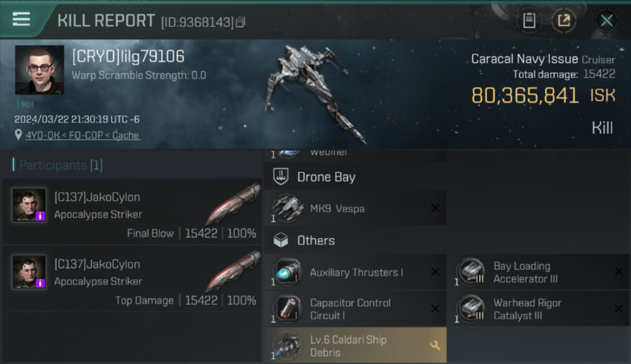
Task: Click wrench icon on Caldari Ship Debris
Action: coord(435,346)
